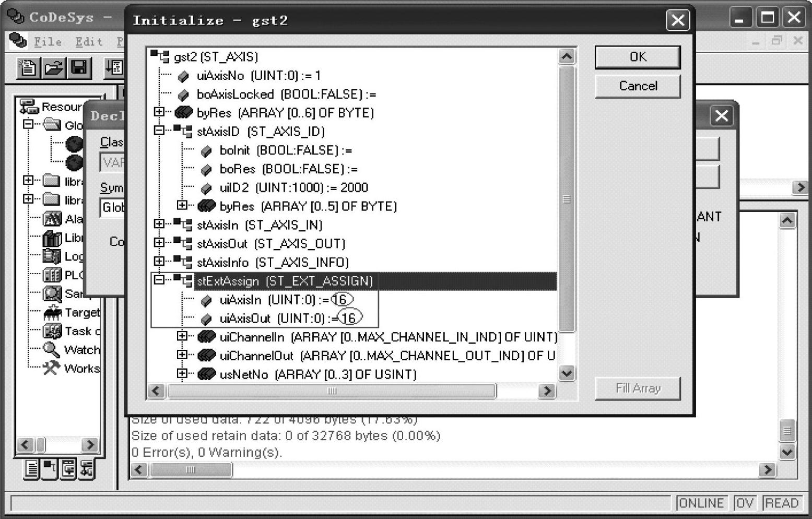Open the PLC Configuration node icon

(x=52, y=275)
